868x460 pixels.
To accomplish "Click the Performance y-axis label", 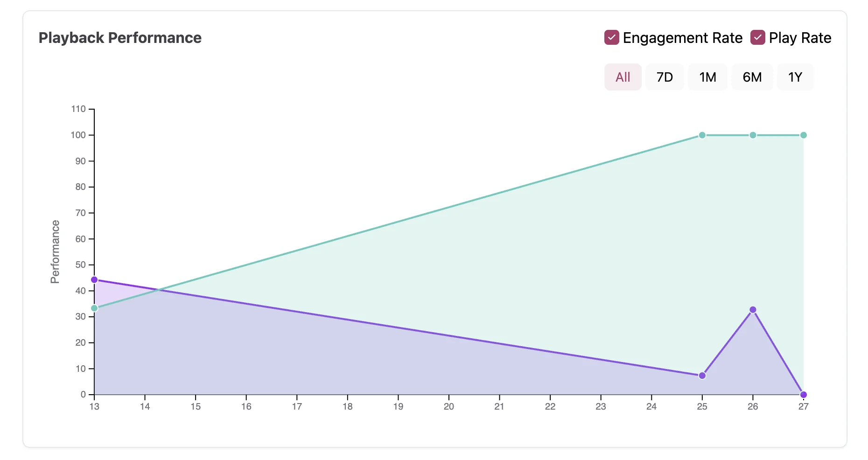I will click(x=55, y=252).
